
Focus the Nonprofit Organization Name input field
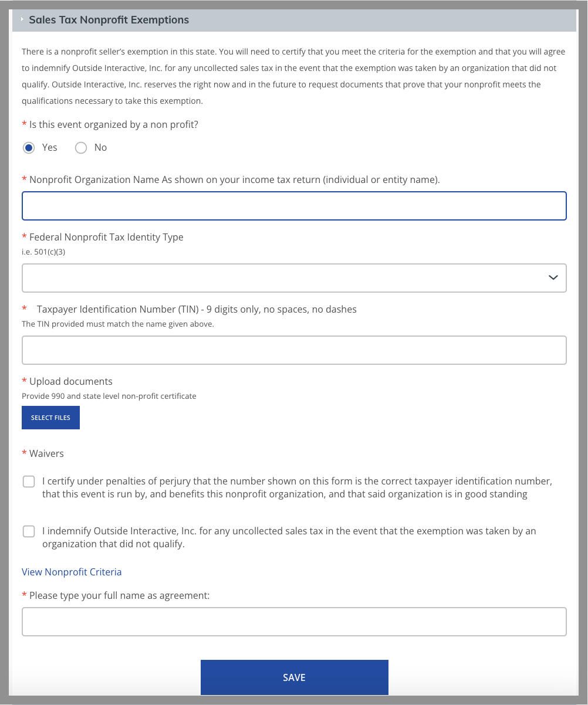[x=294, y=206]
